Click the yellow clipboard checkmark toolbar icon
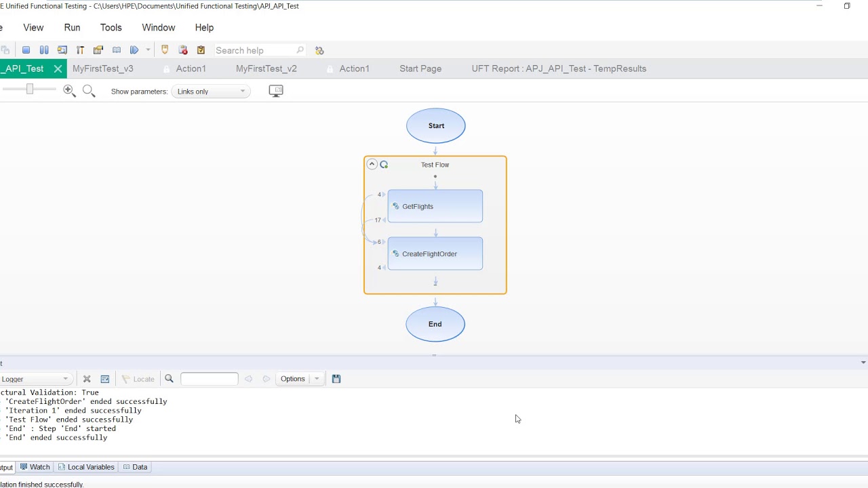The height and width of the screenshot is (488, 868). (x=201, y=50)
